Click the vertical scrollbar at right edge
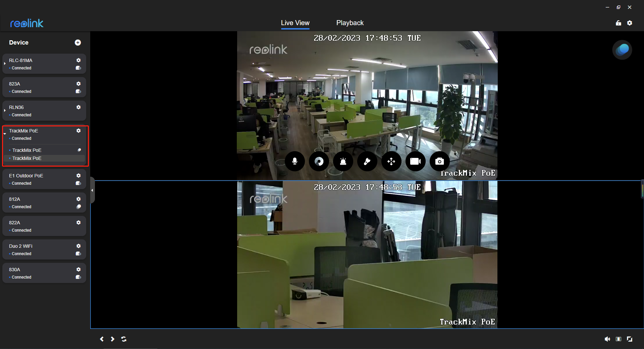644x349 pixels. click(642, 189)
